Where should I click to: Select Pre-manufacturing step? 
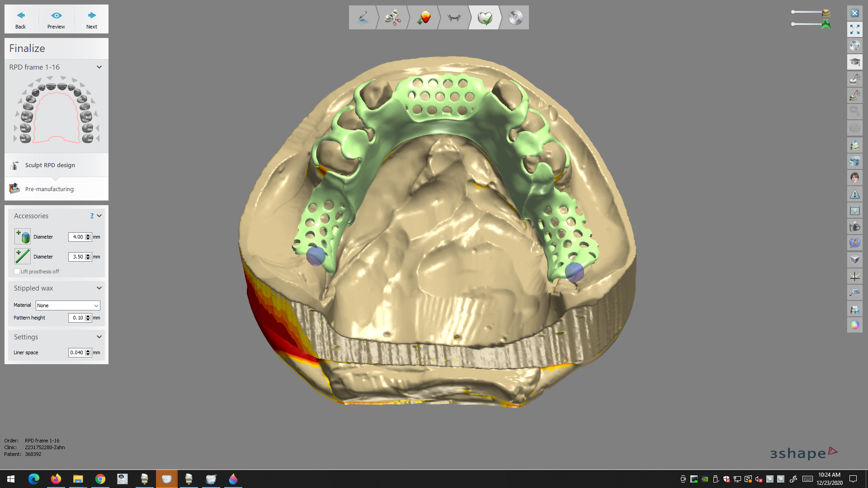click(49, 189)
